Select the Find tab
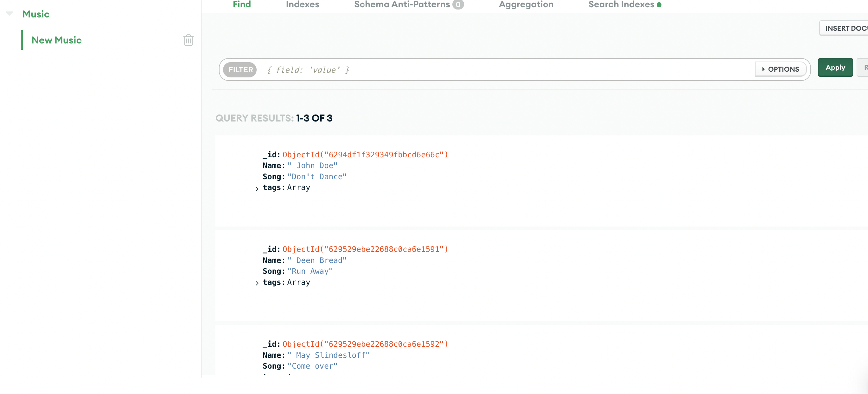 (x=242, y=4)
